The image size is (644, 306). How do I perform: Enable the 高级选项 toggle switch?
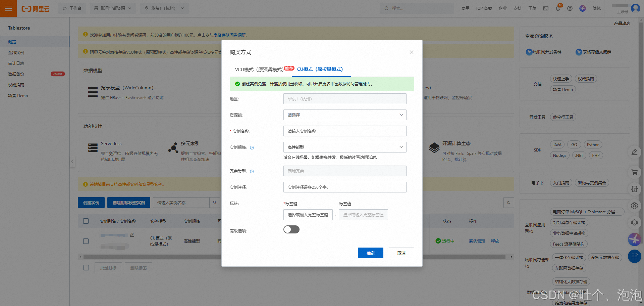click(291, 229)
